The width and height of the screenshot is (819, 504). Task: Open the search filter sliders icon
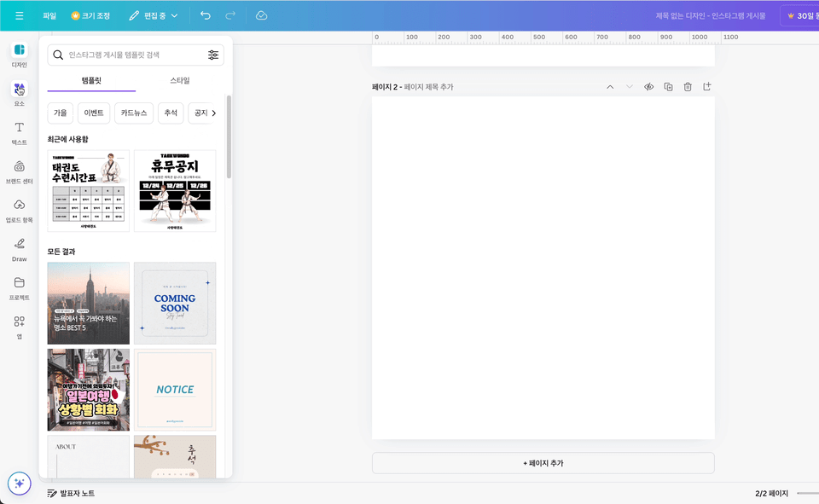point(213,55)
